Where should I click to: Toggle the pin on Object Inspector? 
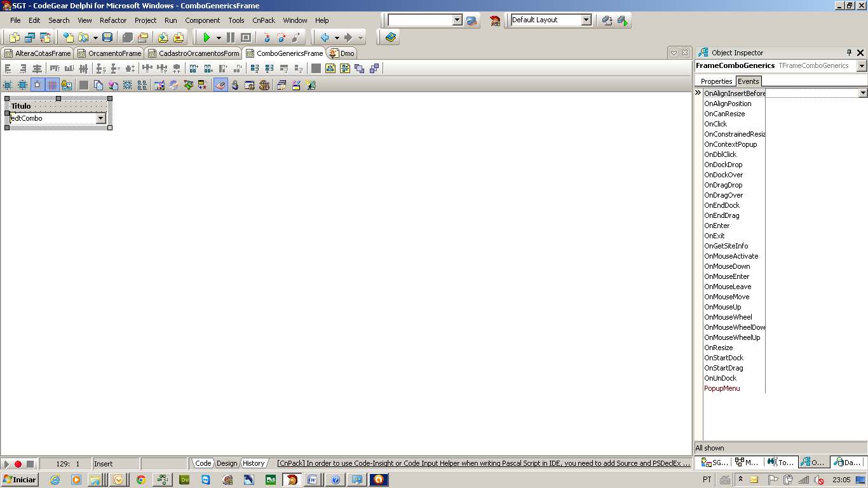(x=849, y=53)
